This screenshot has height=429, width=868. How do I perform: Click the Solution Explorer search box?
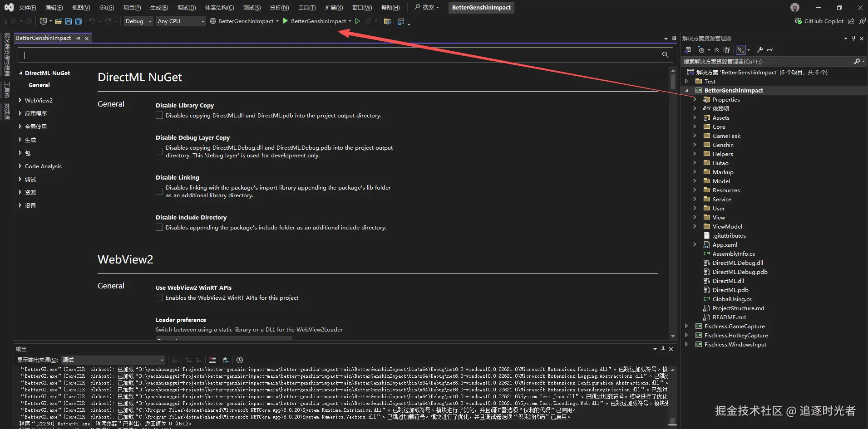tap(774, 61)
